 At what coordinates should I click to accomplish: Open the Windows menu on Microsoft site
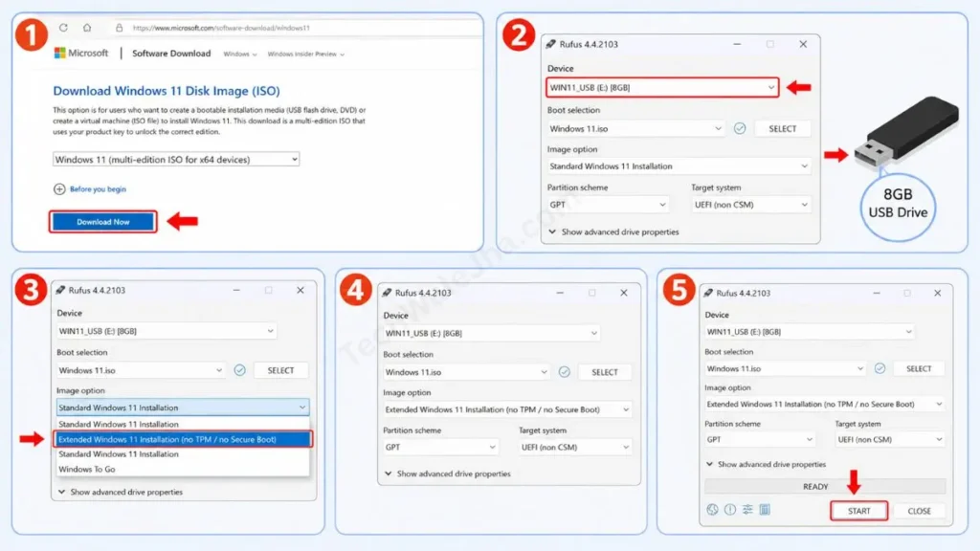tap(240, 55)
